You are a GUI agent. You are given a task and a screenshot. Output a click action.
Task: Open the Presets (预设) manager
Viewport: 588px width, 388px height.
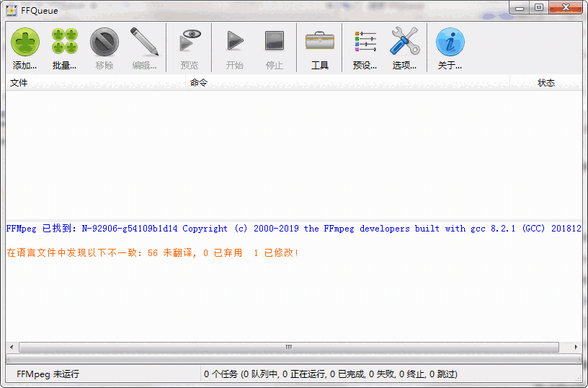coord(365,43)
